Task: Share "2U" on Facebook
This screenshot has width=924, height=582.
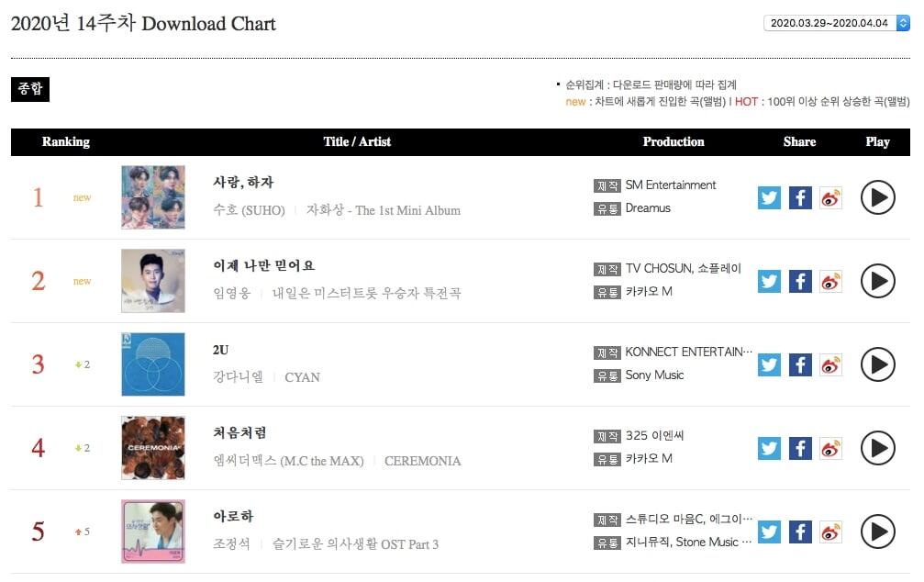Action: (799, 364)
